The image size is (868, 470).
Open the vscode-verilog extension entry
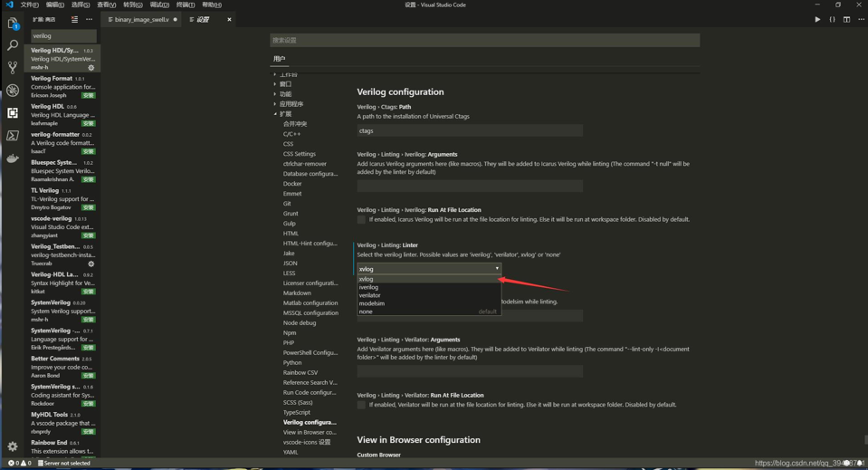(x=62, y=227)
